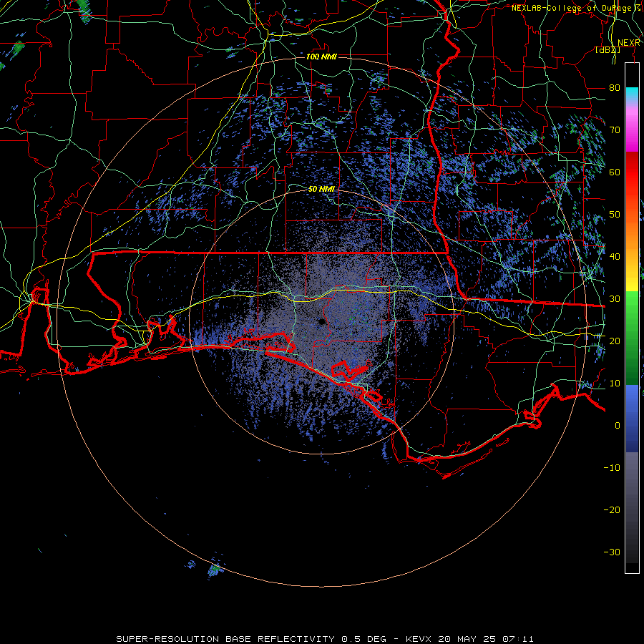Click the 20 value on the color scale
Viewport: 644px width, 644px height.
point(615,341)
